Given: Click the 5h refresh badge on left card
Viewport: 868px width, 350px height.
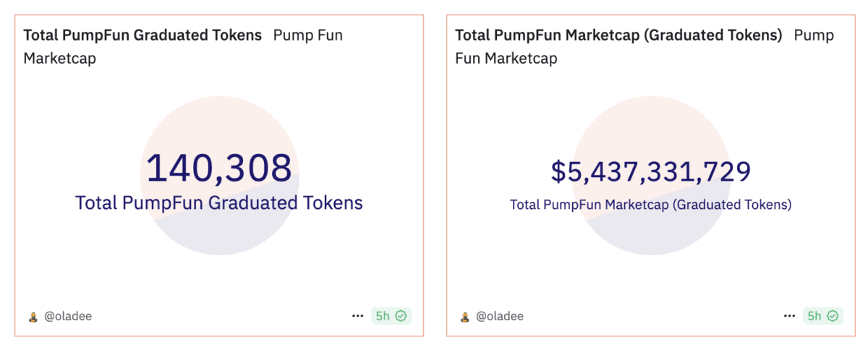Looking at the screenshot, I should (391, 316).
